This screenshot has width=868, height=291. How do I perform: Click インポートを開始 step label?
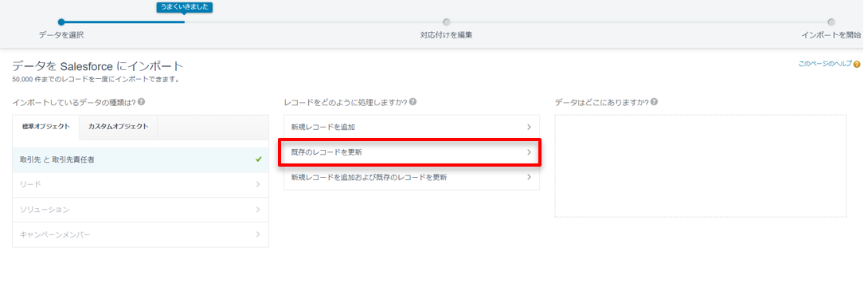(831, 35)
